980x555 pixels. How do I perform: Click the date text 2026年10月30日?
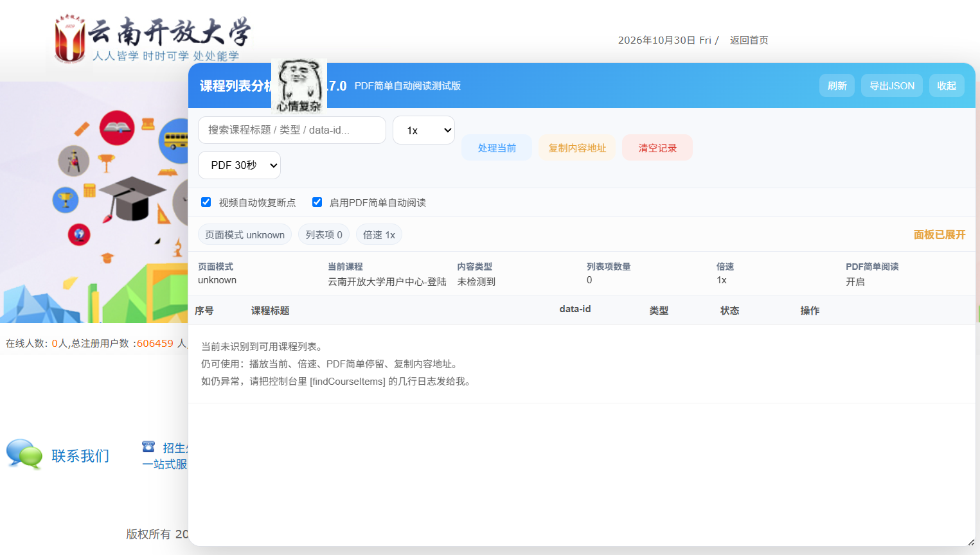[657, 40]
